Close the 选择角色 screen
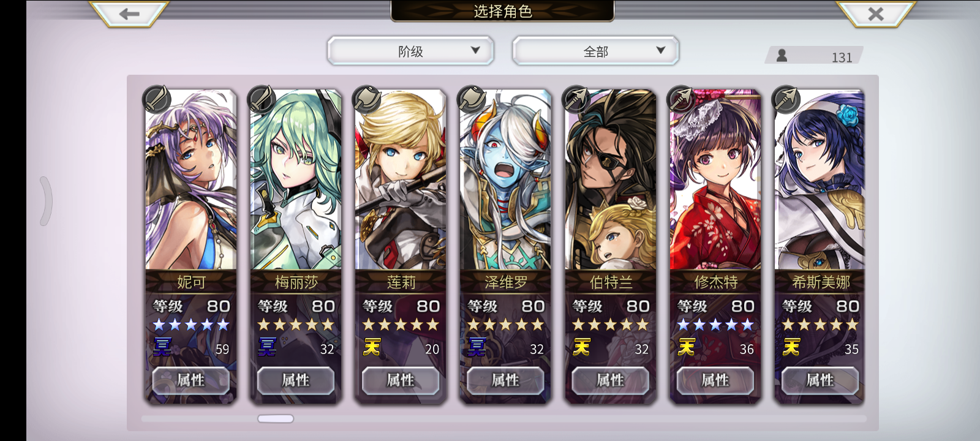 [876, 13]
